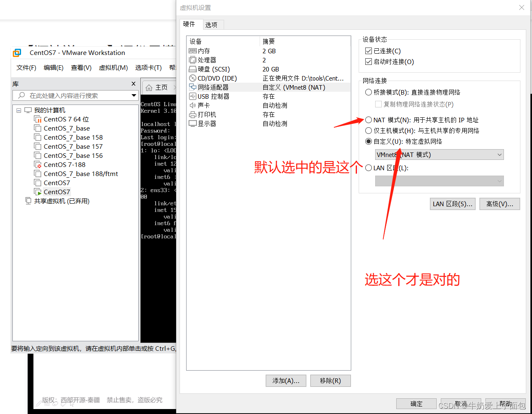Click the VM terminal console area
The height and width of the screenshot is (414, 532).
click(x=158, y=219)
